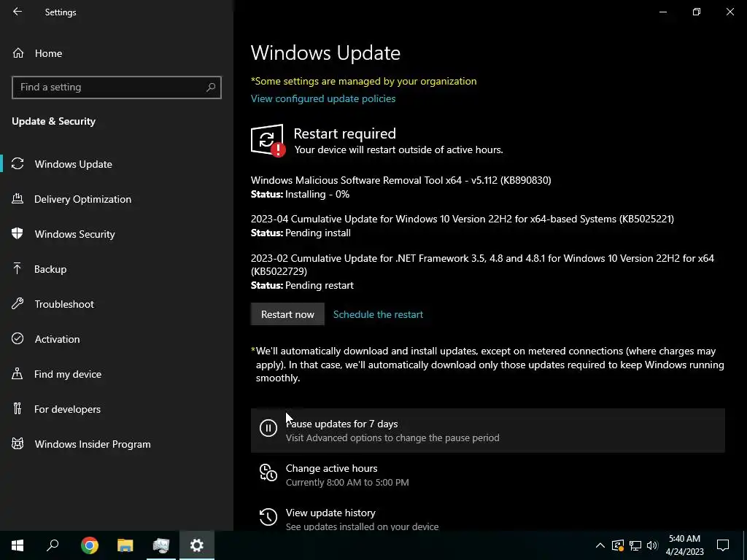Open Activation settings
Screen dimensions: 747x560
[117, 338]
